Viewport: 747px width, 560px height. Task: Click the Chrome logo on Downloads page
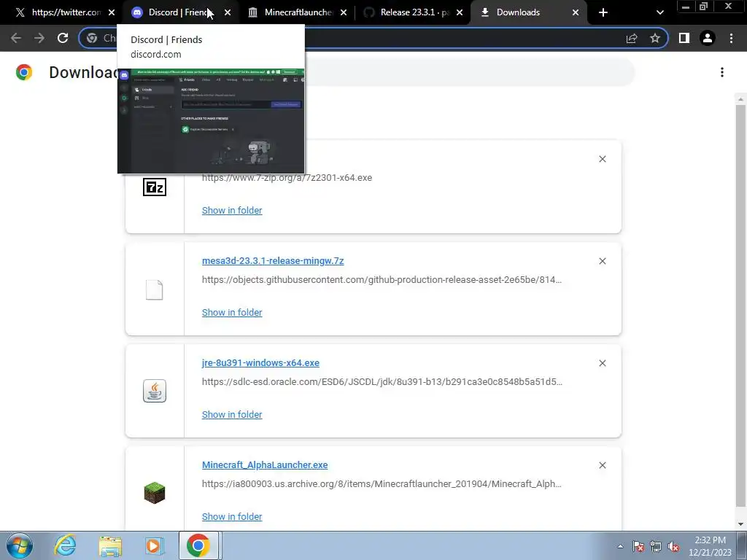pyautogui.click(x=24, y=72)
